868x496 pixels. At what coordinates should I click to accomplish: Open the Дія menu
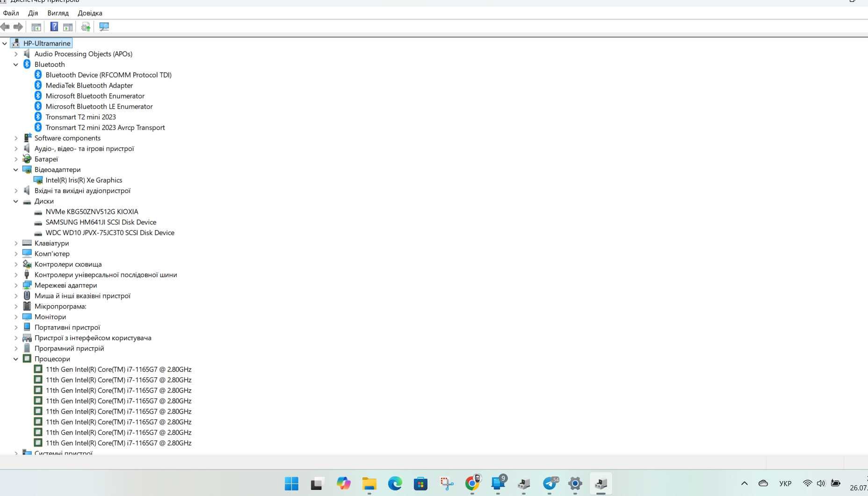coord(33,13)
